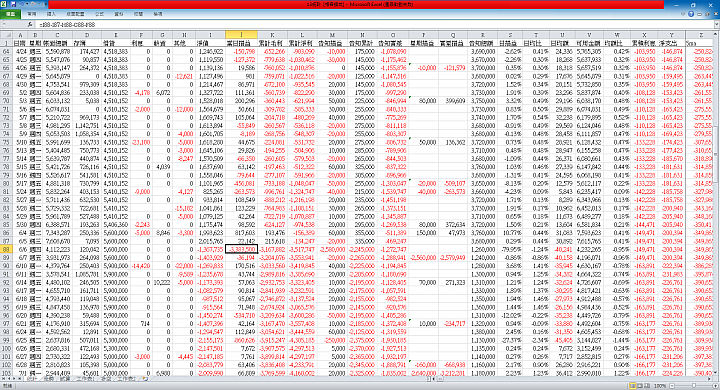
Task: Click cell containing 10,222
Action: (x=163, y=283)
